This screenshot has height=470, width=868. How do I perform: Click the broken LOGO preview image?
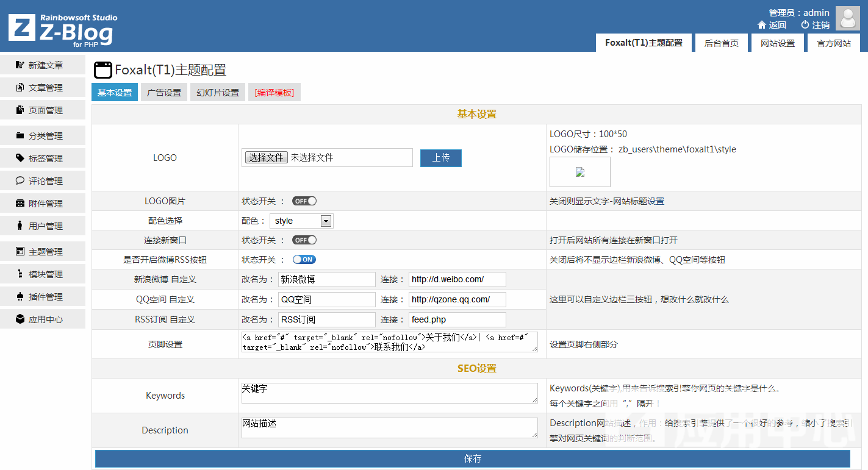coord(580,173)
